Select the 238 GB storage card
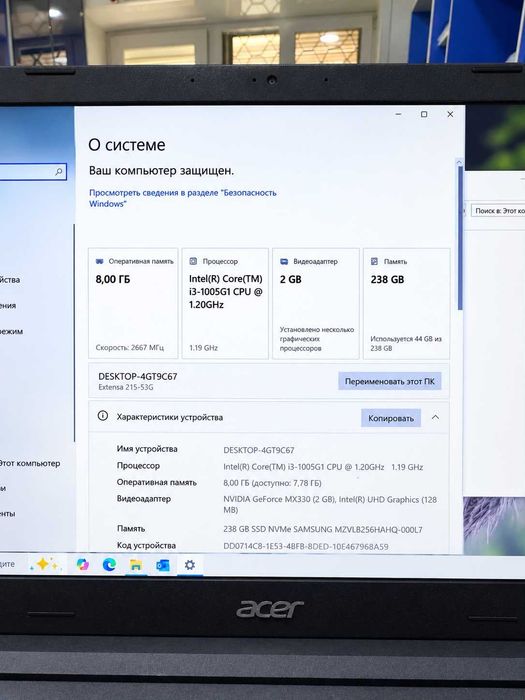The height and width of the screenshot is (700, 525). pyautogui.click(x=406, y=304)
